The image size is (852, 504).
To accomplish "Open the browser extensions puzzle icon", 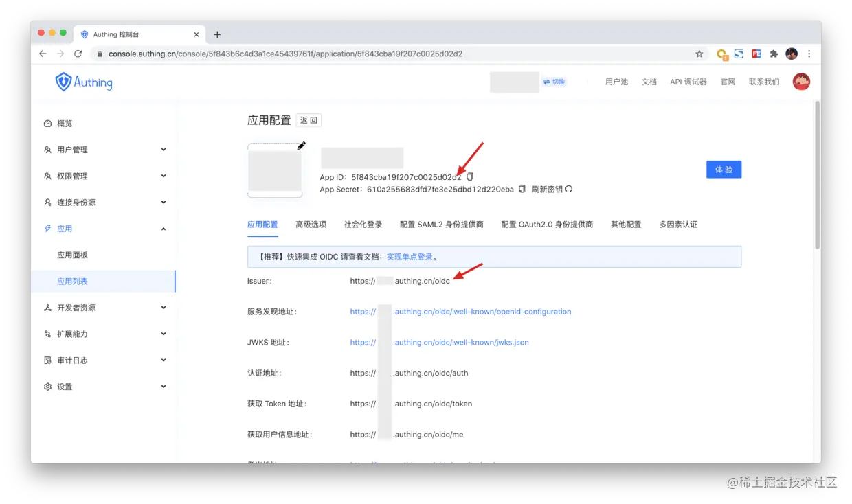I will click(774, 54).
